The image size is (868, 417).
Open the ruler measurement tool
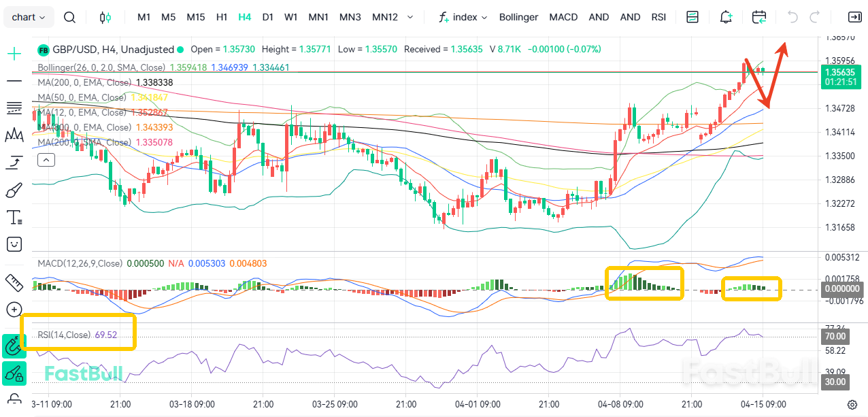coord(14,282)
